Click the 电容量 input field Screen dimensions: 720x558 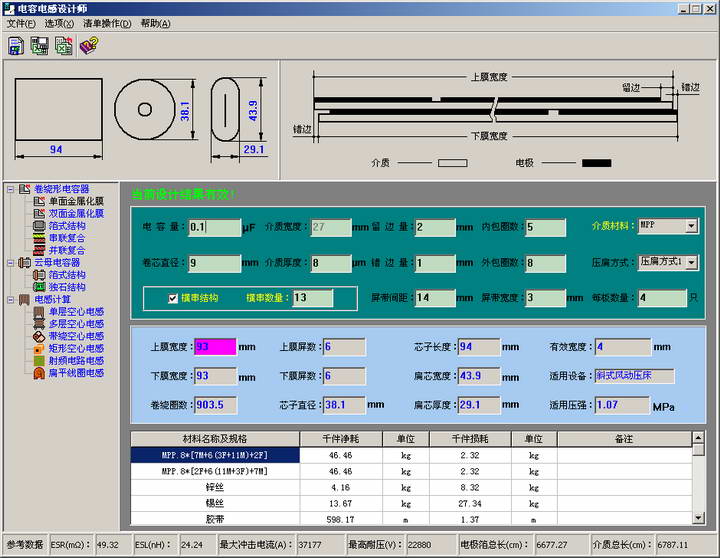(x=214, y=227)
